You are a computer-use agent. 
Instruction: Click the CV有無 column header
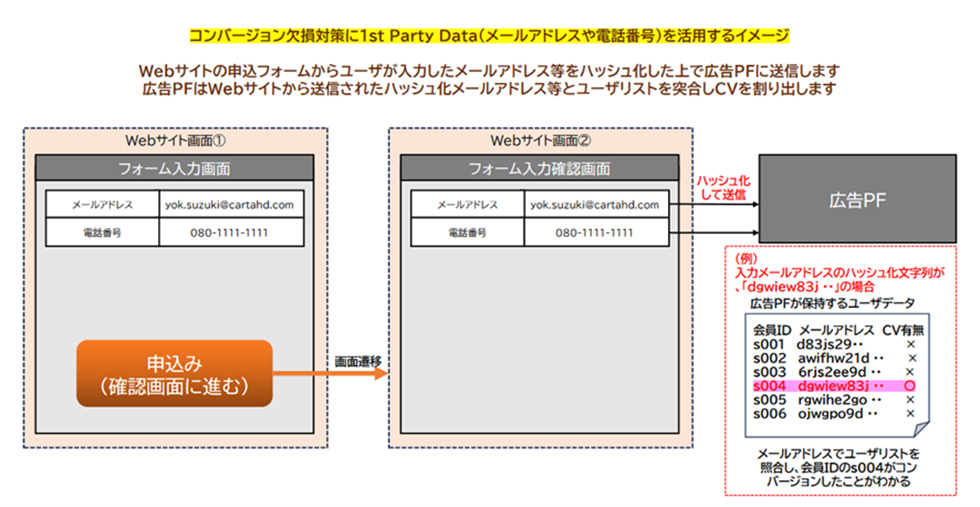point(903,330)
